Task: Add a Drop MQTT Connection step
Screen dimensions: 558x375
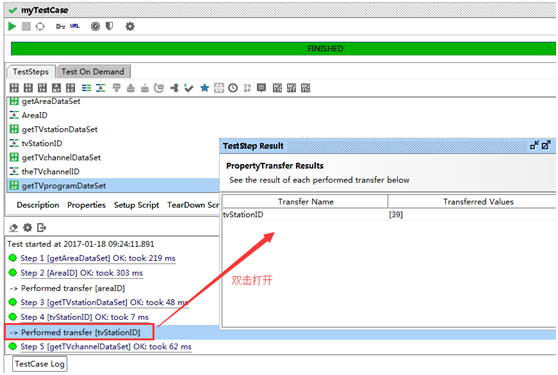Action: click(291, 88)
